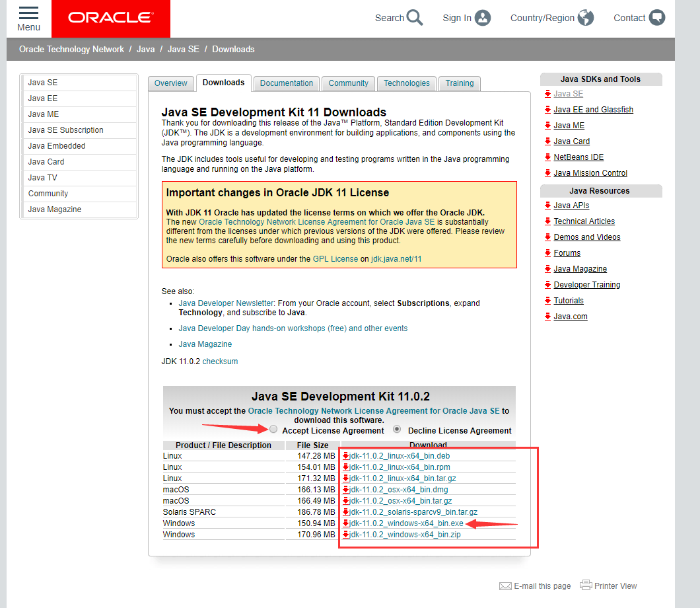The height and width of the screenshot is (608, 700).
Task: Open Java Developer Newsletter link
Action: pyautogui.click(x=226, y=303)
